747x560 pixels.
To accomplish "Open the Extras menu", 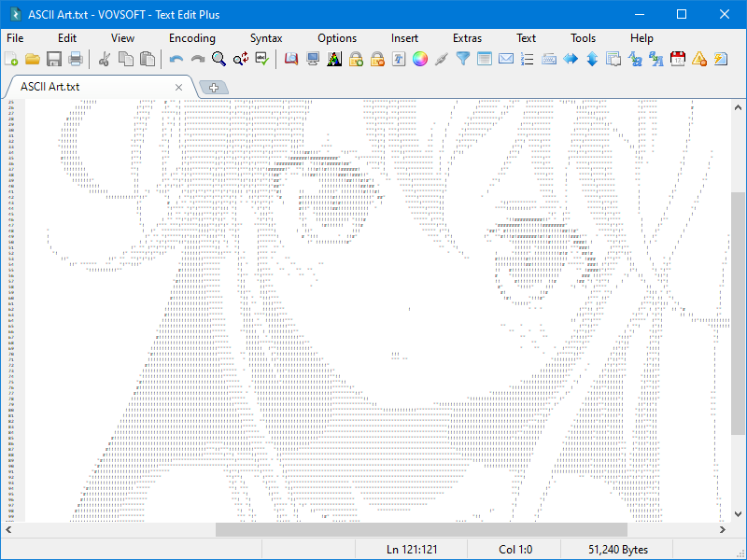I will 467,38.
